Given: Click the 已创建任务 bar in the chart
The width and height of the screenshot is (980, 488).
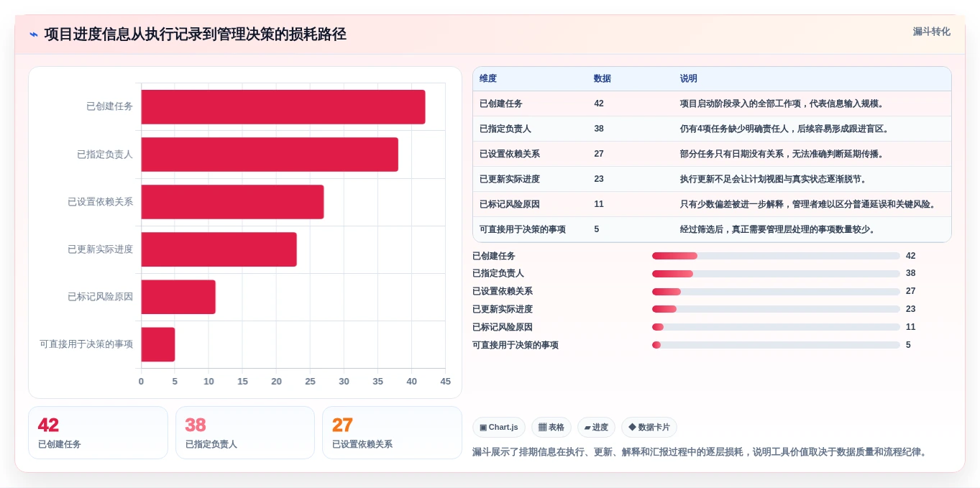Looking at the screenshot, I should (x=283, y=107).
